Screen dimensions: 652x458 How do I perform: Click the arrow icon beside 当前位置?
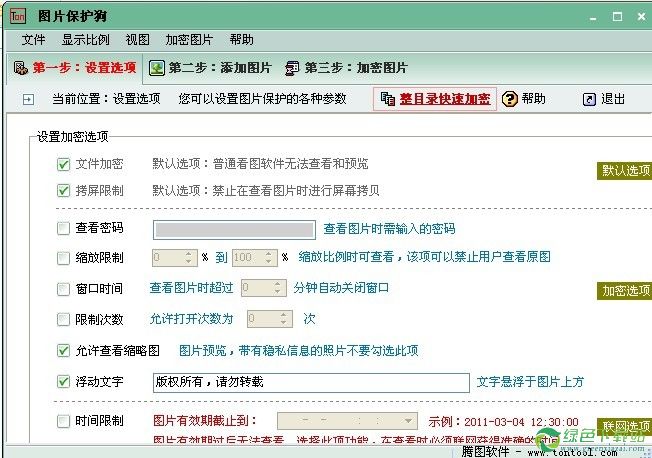(x=28, y=99)
